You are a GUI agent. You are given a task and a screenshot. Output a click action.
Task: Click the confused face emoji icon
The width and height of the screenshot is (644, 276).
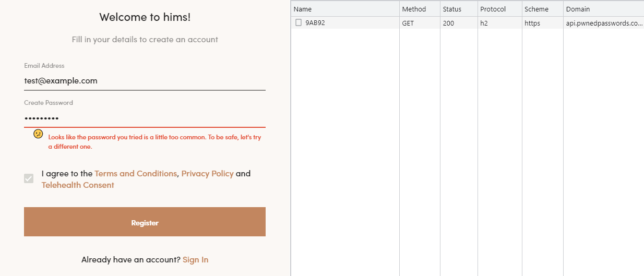click(38, 134)
